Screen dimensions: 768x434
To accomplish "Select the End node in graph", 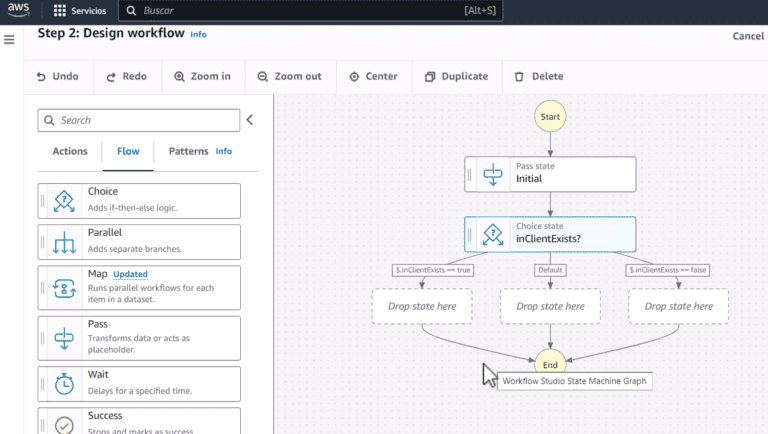I will [550, 364].
